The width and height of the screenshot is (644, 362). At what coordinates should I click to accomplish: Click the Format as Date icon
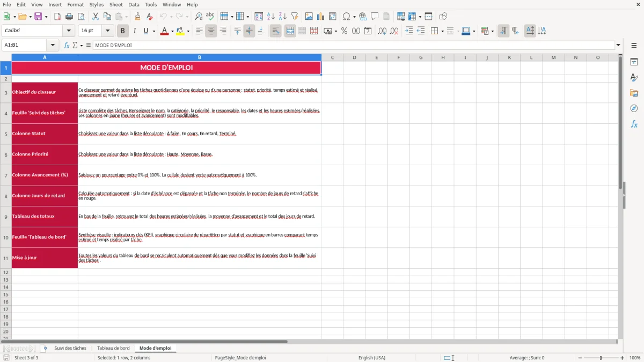point(368,31)
